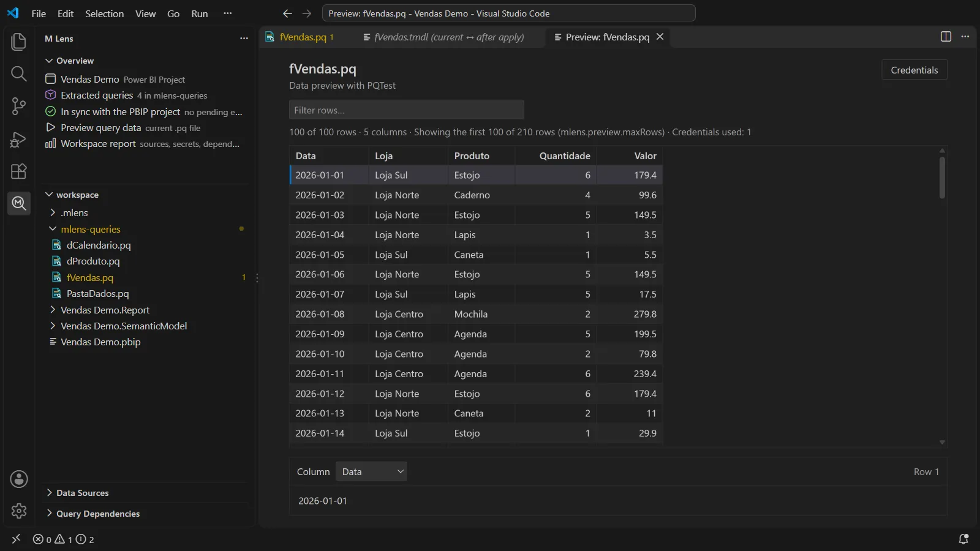Open the Manage gear icon
Image resolution: width=980 pixels, height=551 pixels.
click(19, 511)
